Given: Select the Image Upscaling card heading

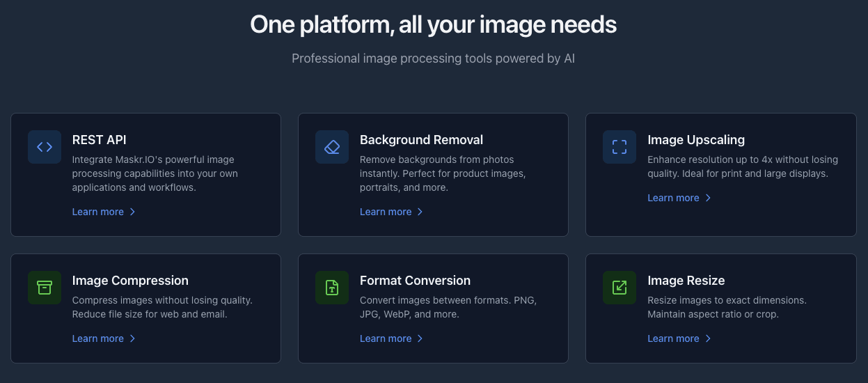Looking at the screenshot, I should point(696,140).
